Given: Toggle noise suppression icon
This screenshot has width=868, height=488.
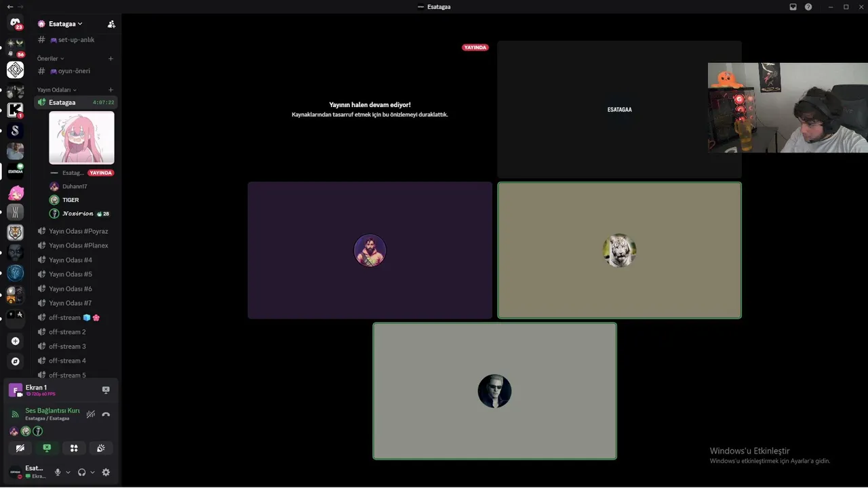Looking at the screenshot, I should pos(90,414).
